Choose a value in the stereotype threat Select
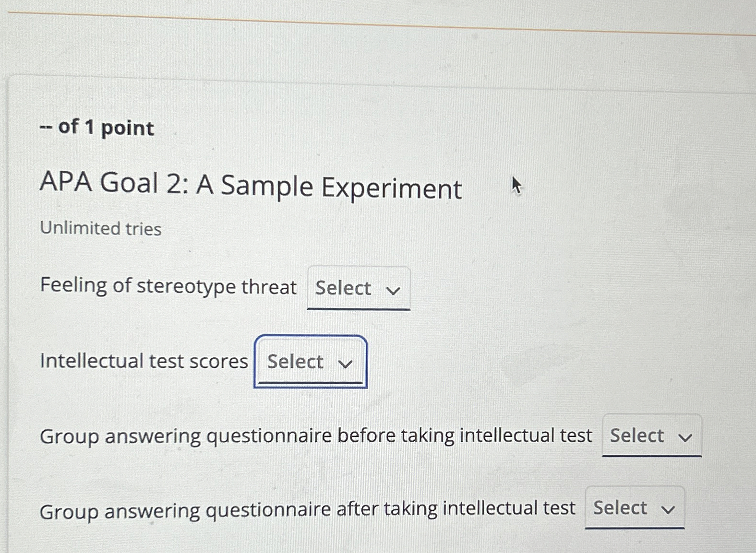The width and height of the screenshot is (756, 553). [x=358, y=288]
